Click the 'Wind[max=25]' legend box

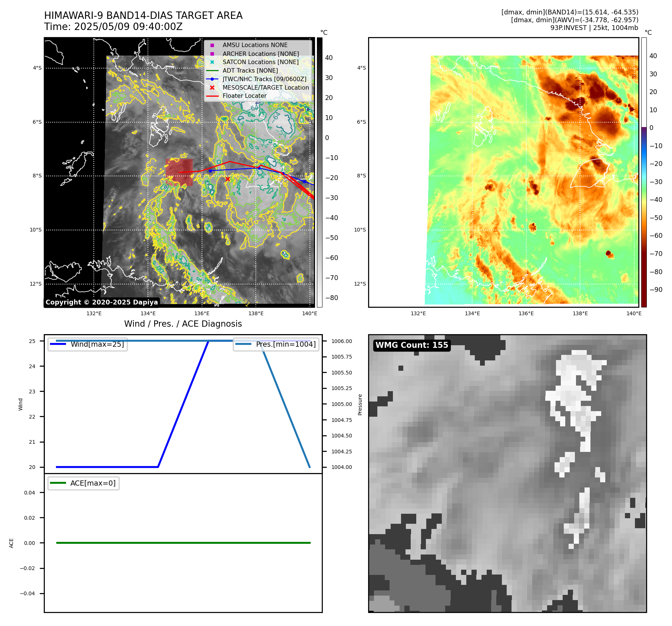(88, 344)
